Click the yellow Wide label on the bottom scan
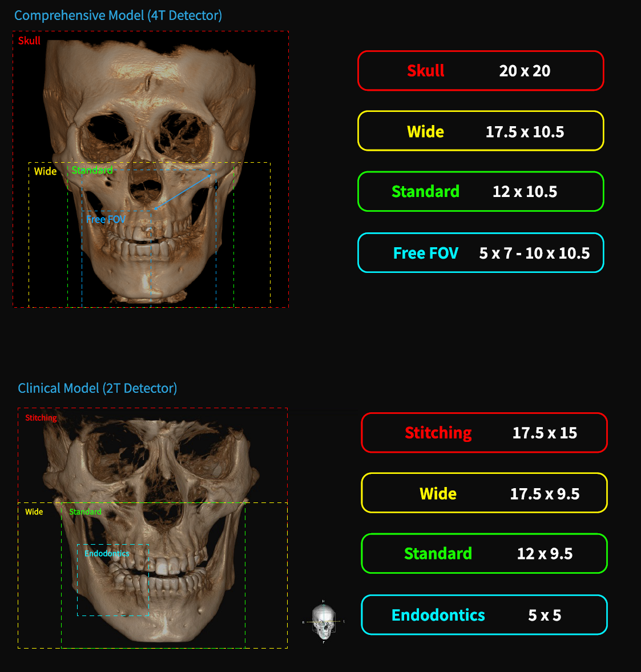 pos(34,512)
